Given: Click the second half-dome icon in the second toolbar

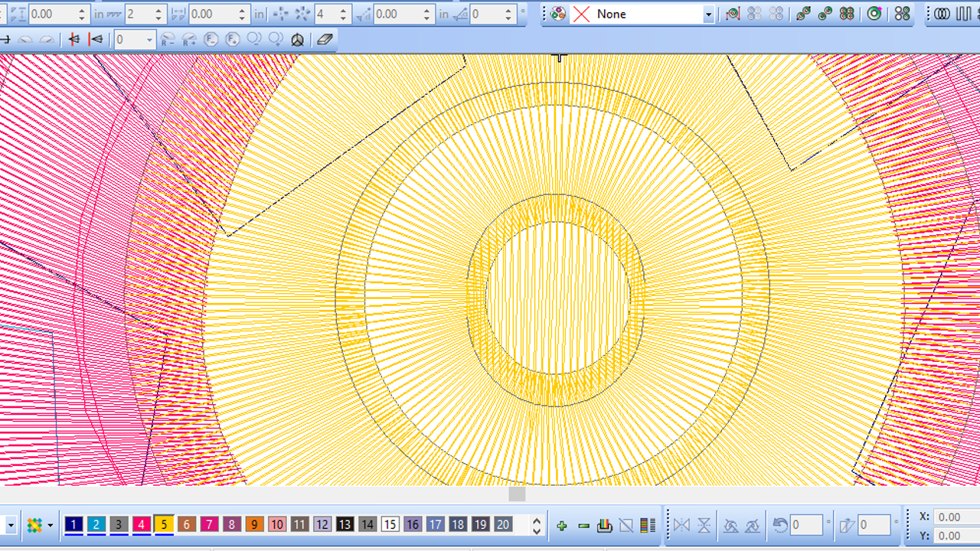Looking at the screenshot, I should [47, 40].
